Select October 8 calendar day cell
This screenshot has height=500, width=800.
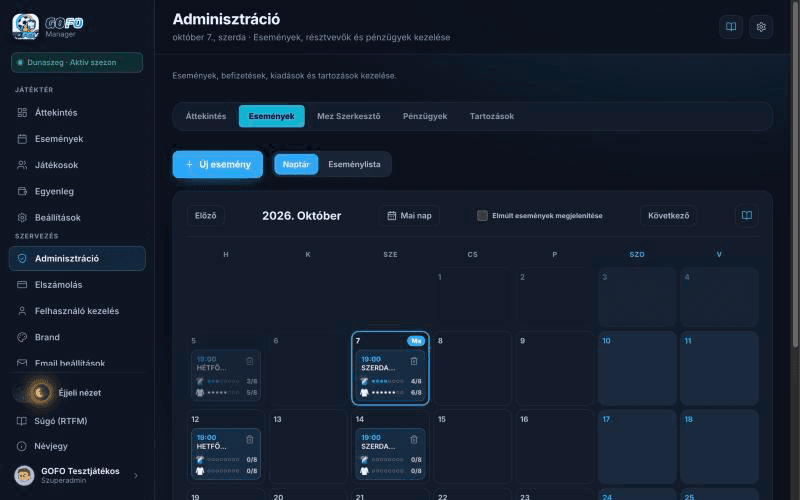click(472, 368)
